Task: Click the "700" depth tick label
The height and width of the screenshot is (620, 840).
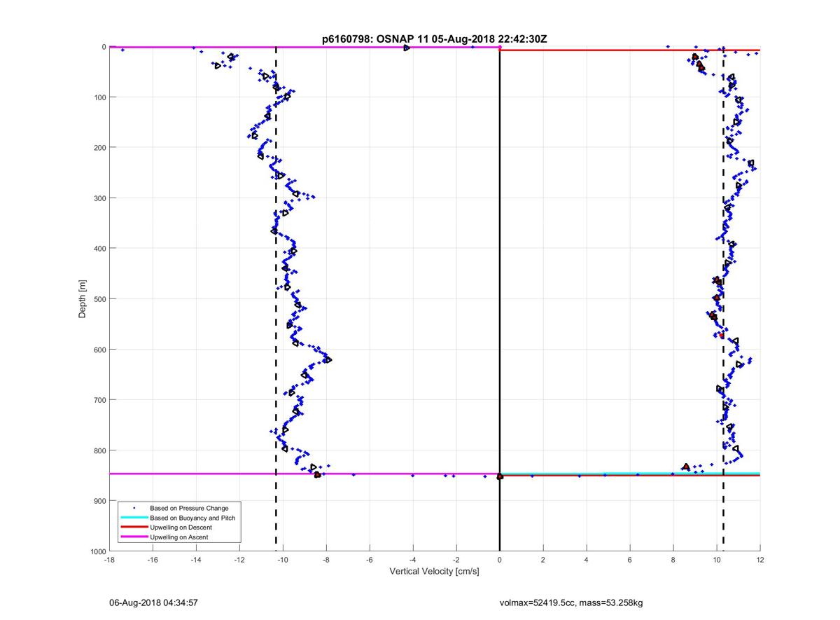Action: [99, 400]
